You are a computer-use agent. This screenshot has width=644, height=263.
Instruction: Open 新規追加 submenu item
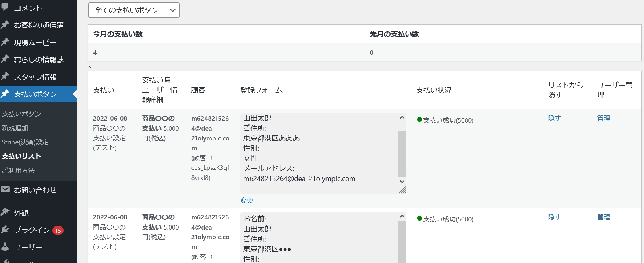(x=15, y=128)
